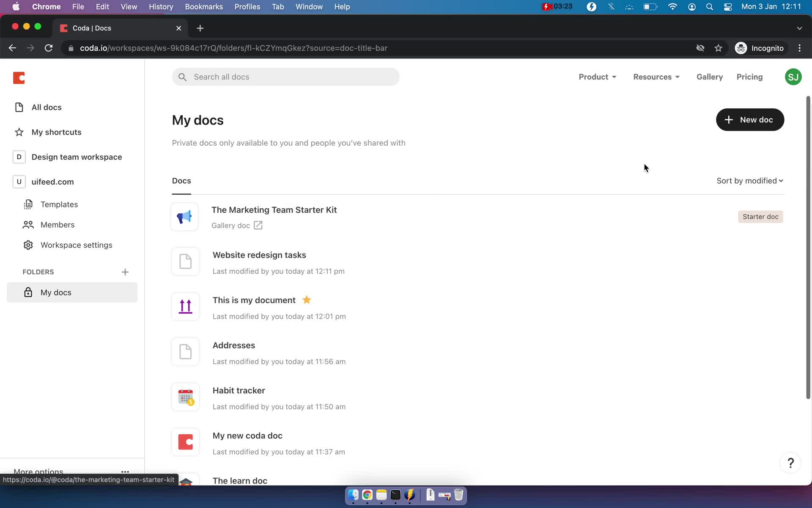Select the Resources menu
The image size is (812, 508).
[656, 77]
